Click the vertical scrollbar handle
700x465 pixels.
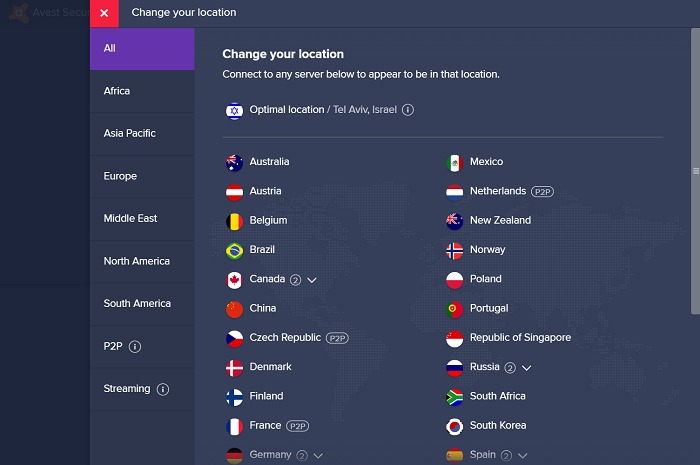pyautogui.click(x=695, y=170)
